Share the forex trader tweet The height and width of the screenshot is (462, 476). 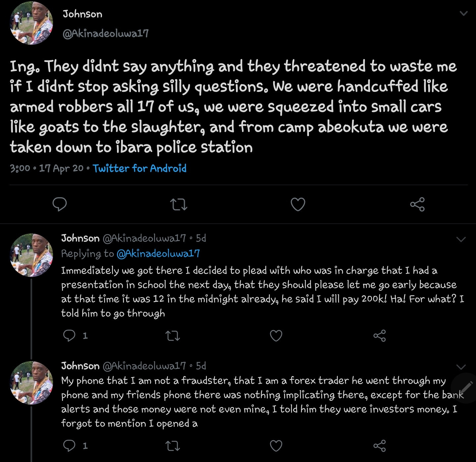pos(380,446)
